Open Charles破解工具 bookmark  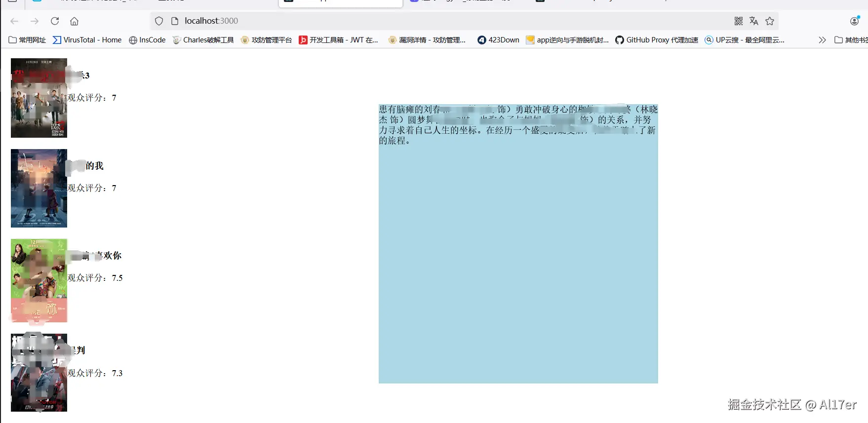[203, 40]
